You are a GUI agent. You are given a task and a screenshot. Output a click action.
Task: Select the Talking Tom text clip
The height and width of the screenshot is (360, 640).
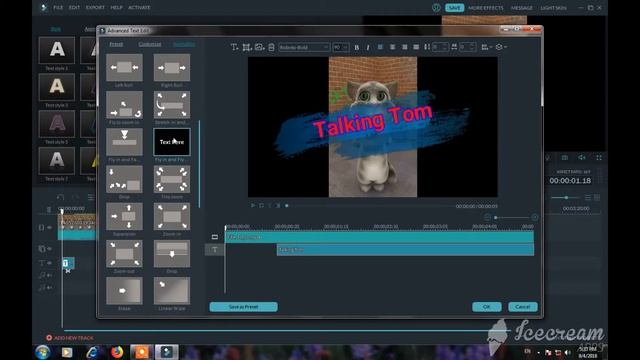[405, 249]
